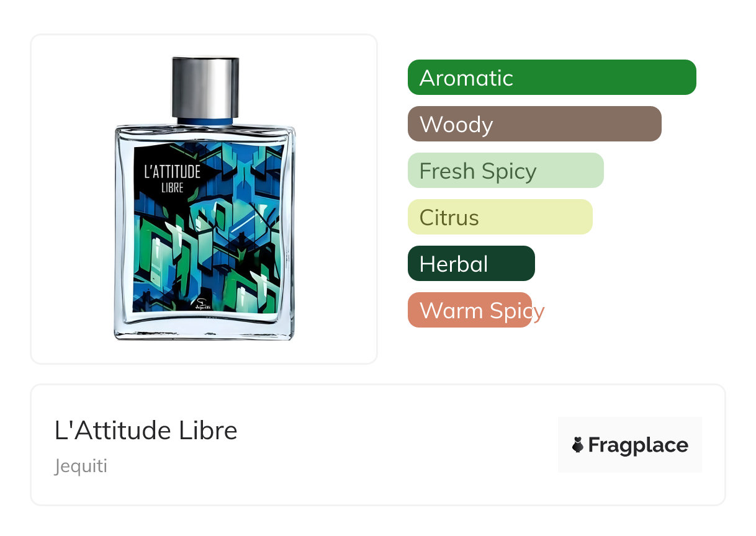The image size is (756, 536).
Task: Open the Jequiti brand name link
Action: pos(81,466)
